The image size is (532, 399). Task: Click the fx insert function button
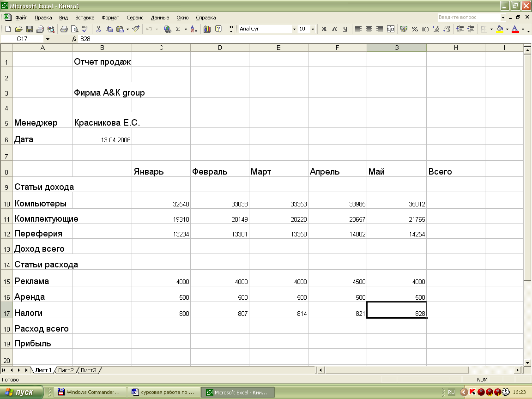(74, 39)
